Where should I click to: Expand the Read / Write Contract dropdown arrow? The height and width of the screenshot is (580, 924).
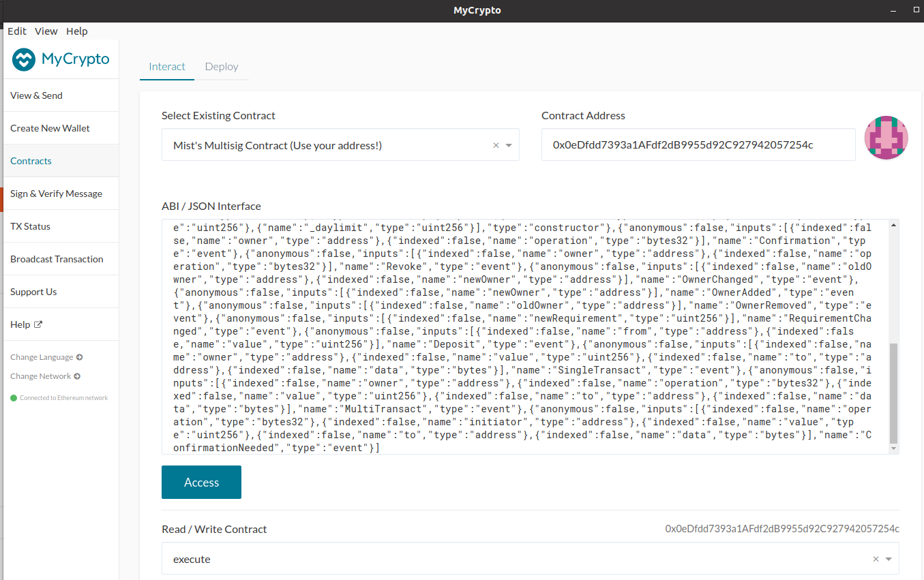tap(889, 559)
